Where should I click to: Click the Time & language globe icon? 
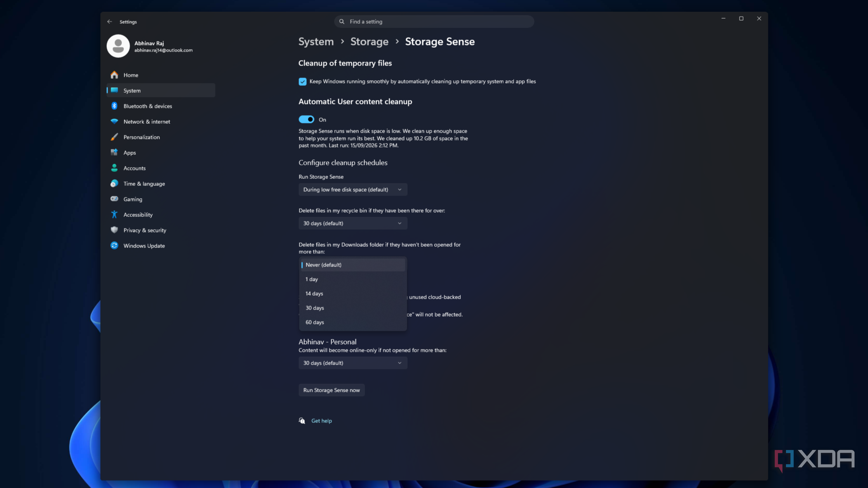(114, 183)
